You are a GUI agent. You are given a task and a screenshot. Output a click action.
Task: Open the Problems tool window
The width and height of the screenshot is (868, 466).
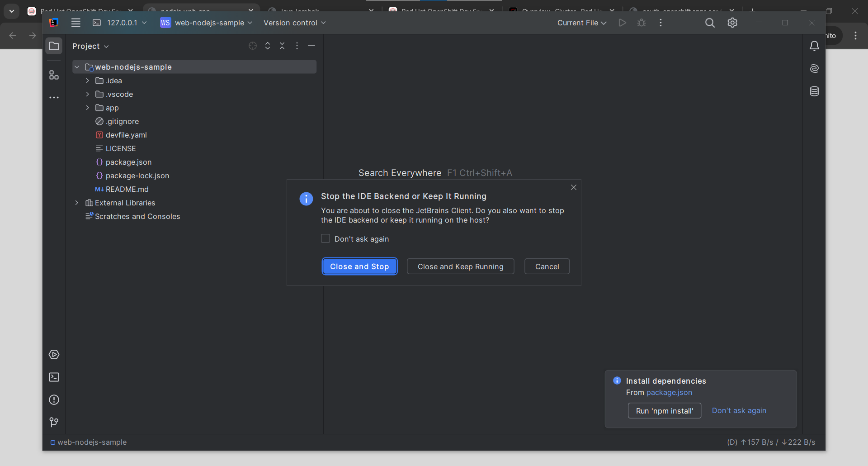point(54,400)
